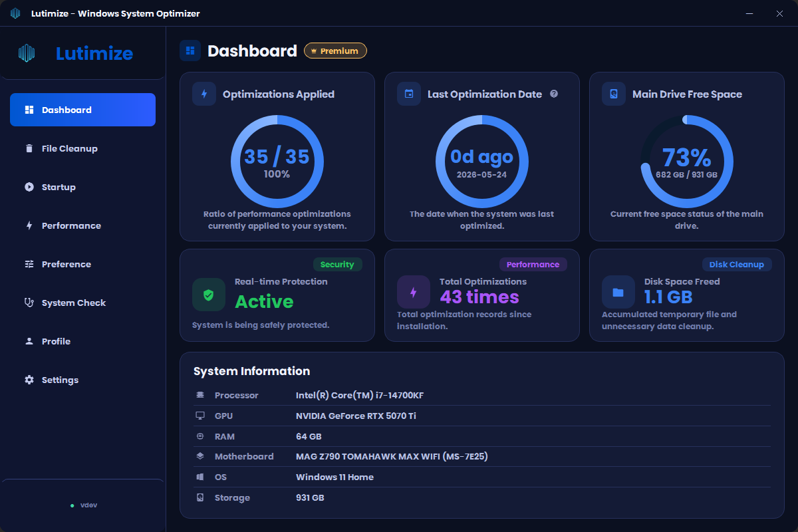798x532 pixels.
Task: Click the green shield Real-time Protection icon
Action: point(209,295)
